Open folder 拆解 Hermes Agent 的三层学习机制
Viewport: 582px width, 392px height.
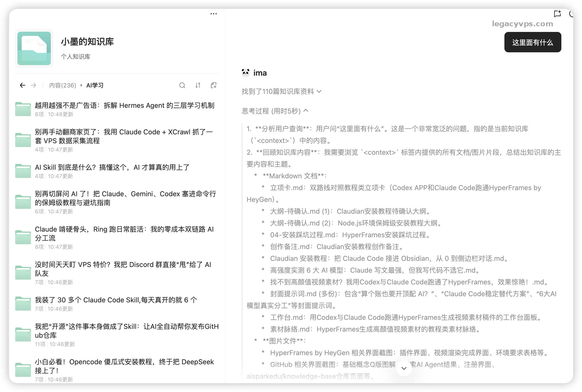pyautogui.click(x=117, y=109)
